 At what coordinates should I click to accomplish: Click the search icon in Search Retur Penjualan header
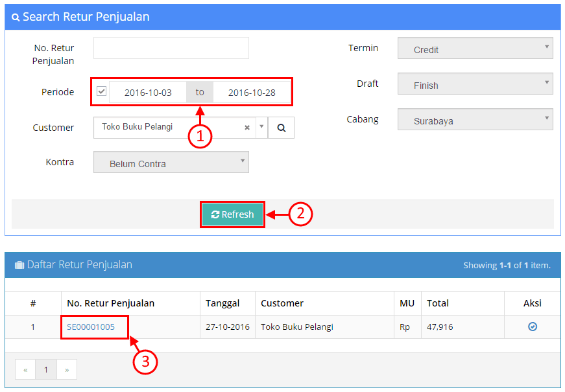point(16,17)
